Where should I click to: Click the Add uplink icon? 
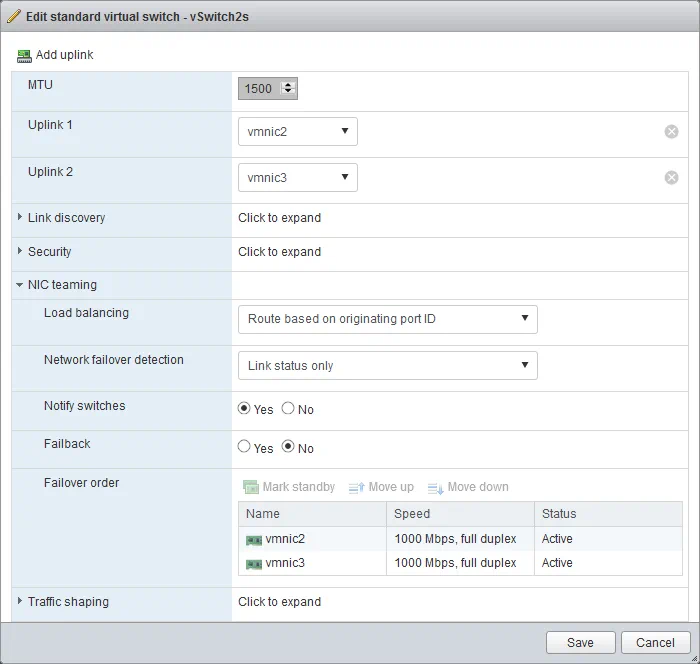point(25,55)
